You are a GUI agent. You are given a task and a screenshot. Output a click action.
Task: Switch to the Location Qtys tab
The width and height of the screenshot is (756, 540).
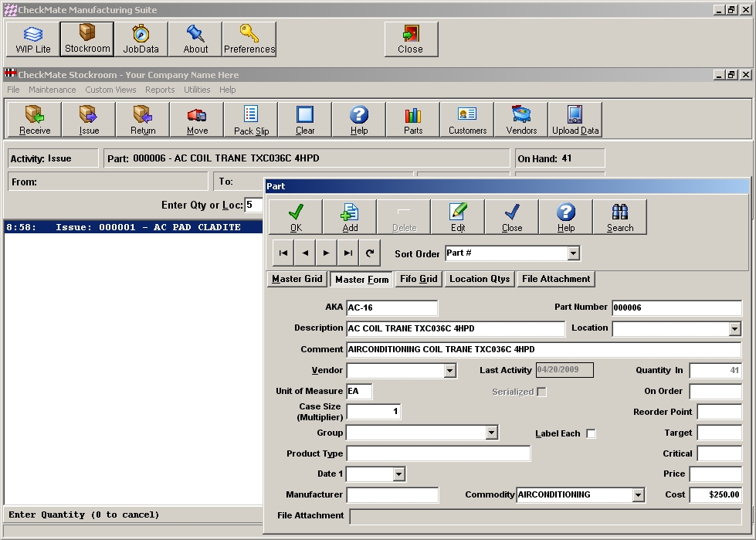pos(480,279)
